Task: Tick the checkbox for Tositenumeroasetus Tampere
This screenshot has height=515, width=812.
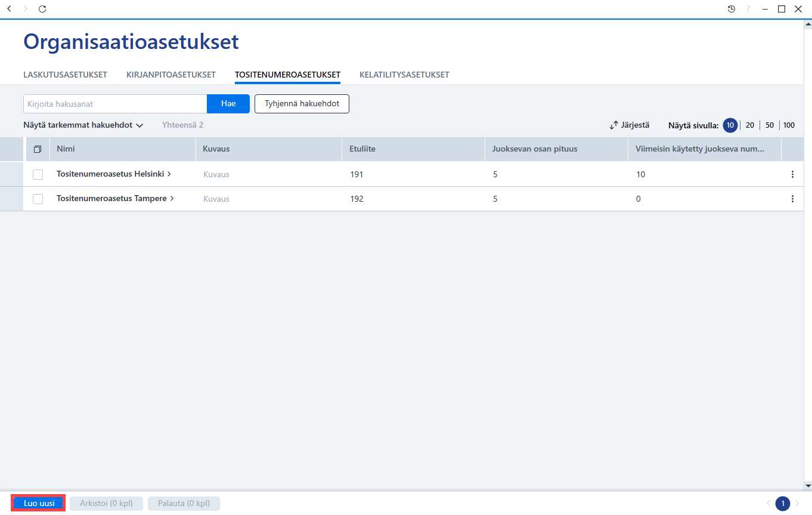Action: [x=38, y=199]
